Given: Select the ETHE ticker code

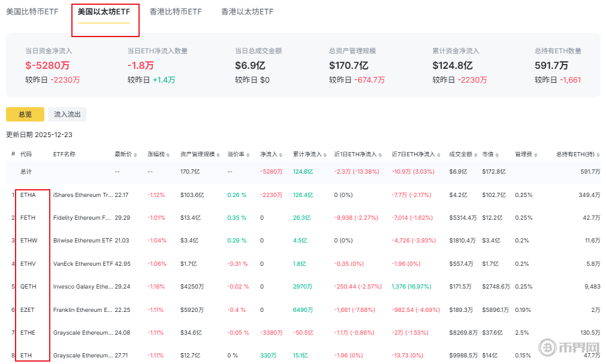Looking at the screenshot, I should [x=28, y=332].
